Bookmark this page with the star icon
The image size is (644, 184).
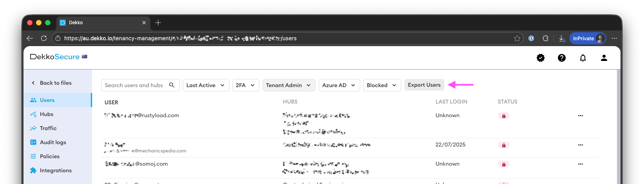(x=517, y=38)
